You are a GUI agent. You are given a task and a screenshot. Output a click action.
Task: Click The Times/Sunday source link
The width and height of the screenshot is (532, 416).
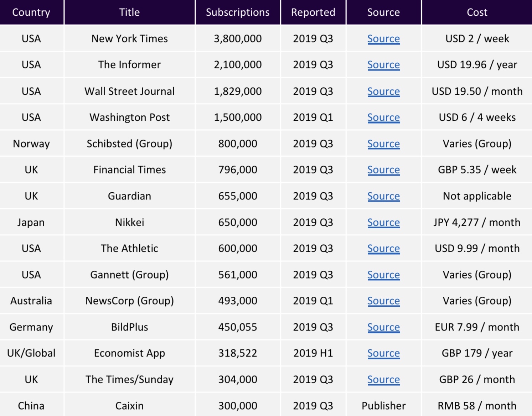pos(383,379)
